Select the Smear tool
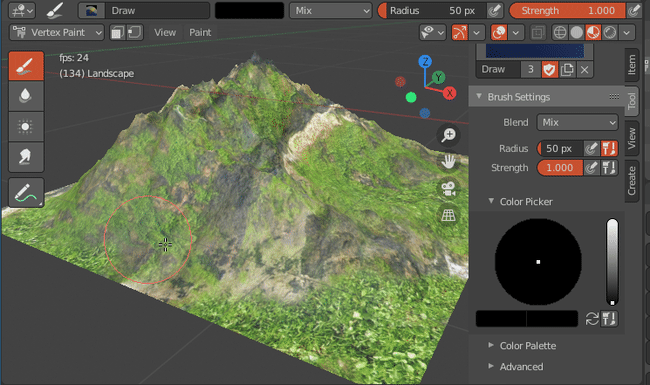 [26, 157]
